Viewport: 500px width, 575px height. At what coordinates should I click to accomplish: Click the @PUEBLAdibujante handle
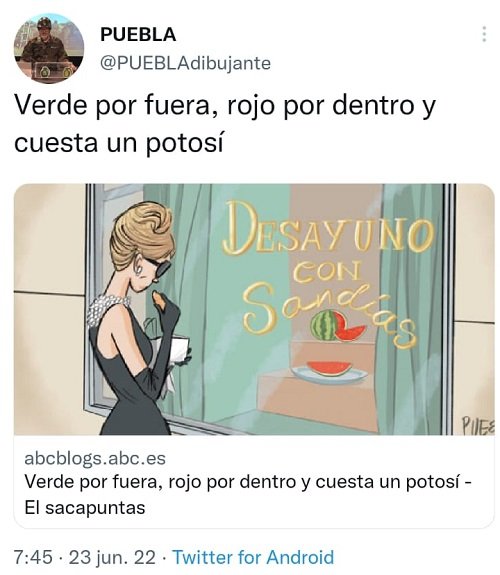tap(185, 63)
